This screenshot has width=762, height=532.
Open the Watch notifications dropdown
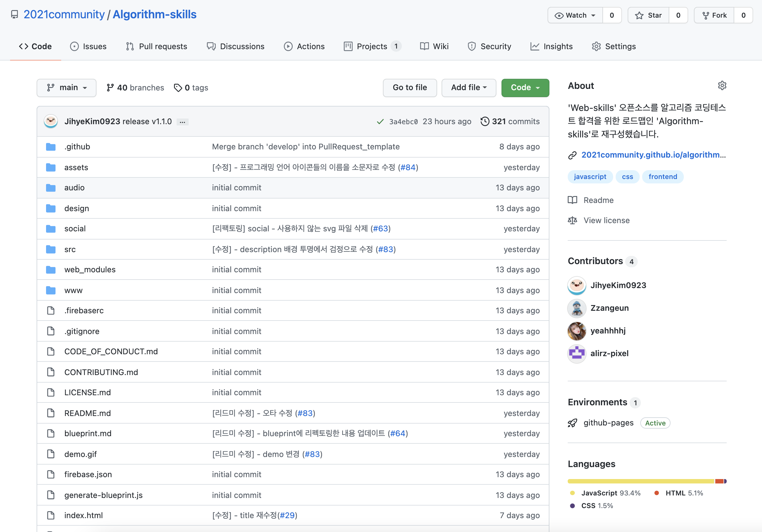(575, 15)
